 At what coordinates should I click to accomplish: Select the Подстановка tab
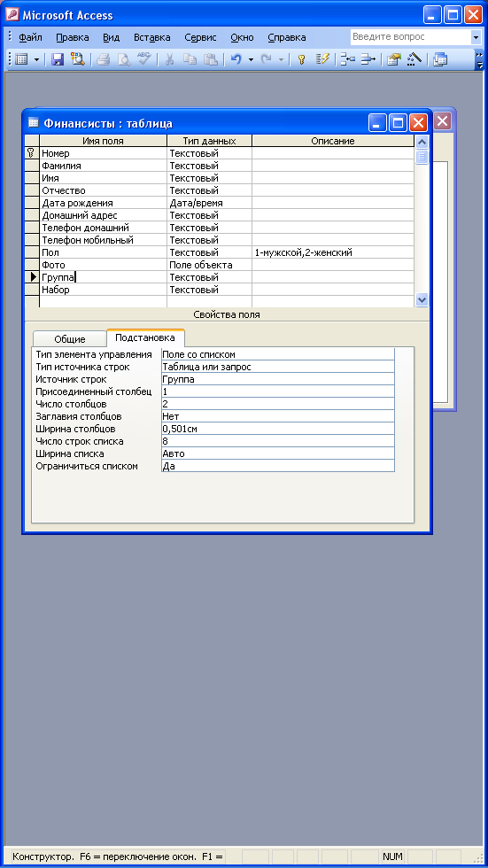click(145, 337)
